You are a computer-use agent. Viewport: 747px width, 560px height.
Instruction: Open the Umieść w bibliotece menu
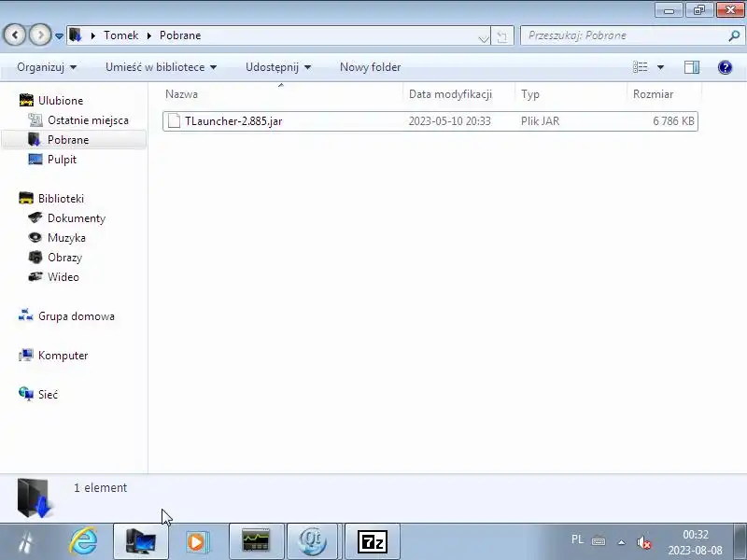pyautogui.click(x=161, y=67)
